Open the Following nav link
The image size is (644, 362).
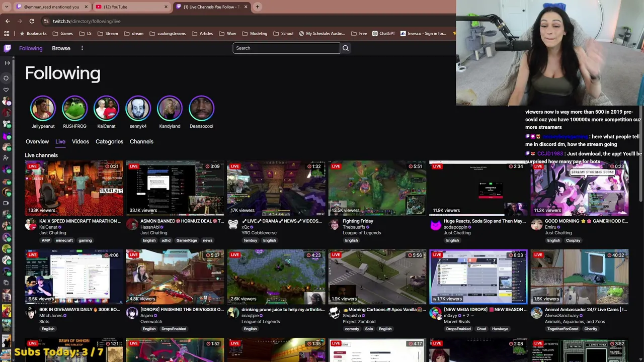(x=31, y=48)
